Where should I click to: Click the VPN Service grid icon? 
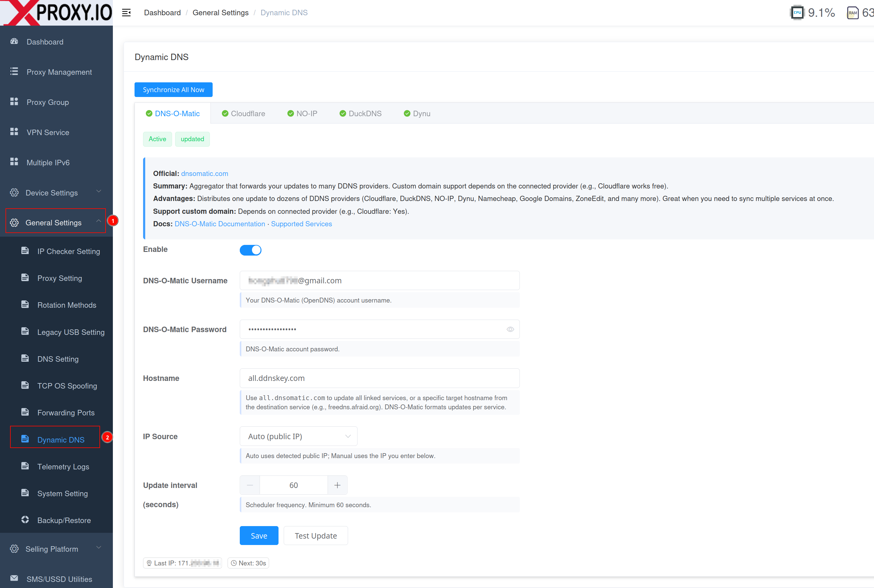pos(14,132)
